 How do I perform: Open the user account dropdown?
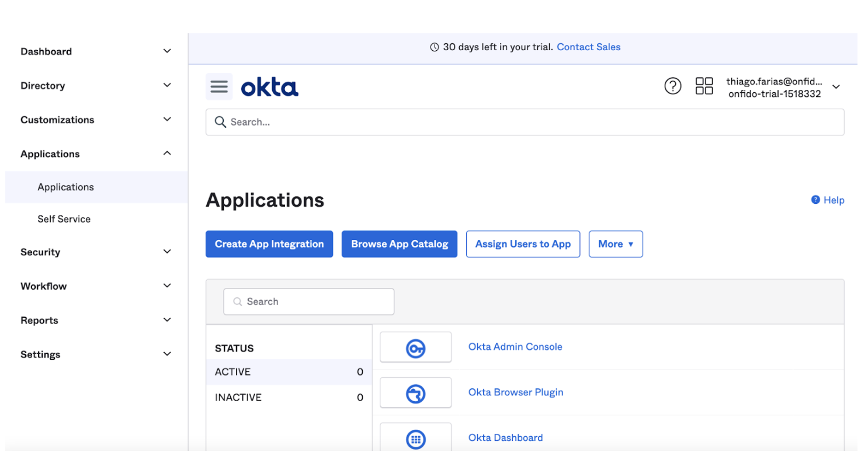click(x=783, y=87)
